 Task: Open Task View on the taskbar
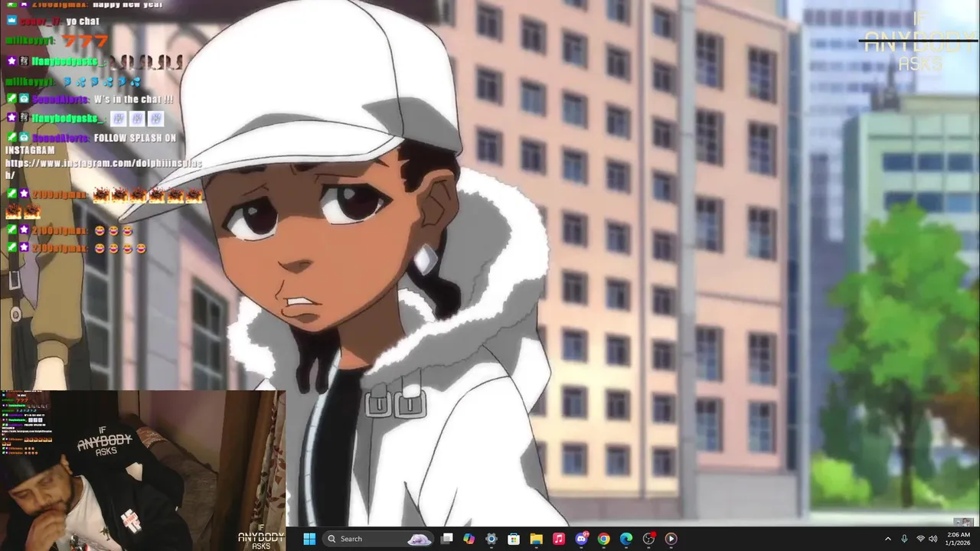click(447, 539)
